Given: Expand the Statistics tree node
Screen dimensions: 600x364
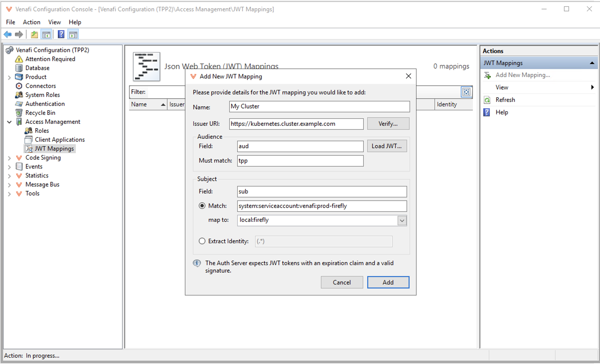Looking at the screenshot, I should pos(9,176).
